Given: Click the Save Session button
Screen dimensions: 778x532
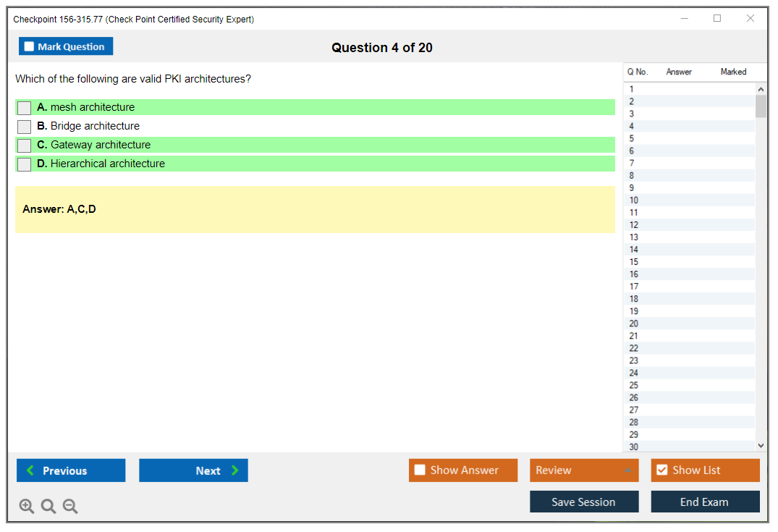Looking at the screenshot, I should [583, 502].
